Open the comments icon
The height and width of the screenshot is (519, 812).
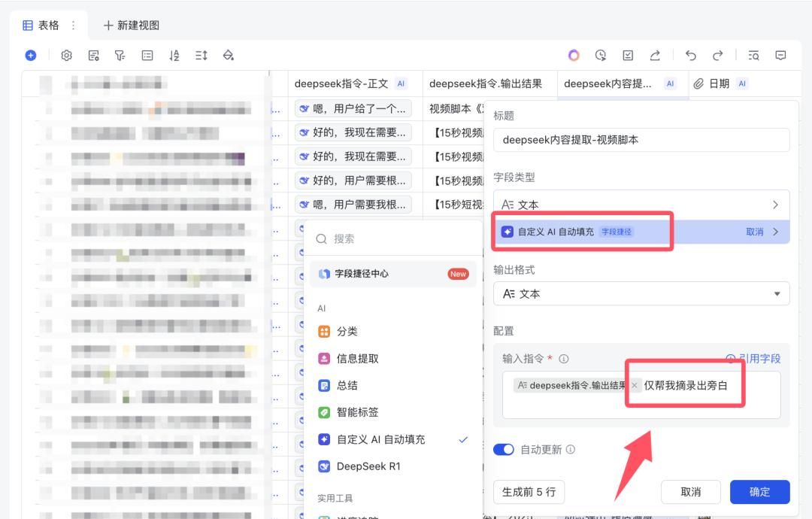pos(780,56)
